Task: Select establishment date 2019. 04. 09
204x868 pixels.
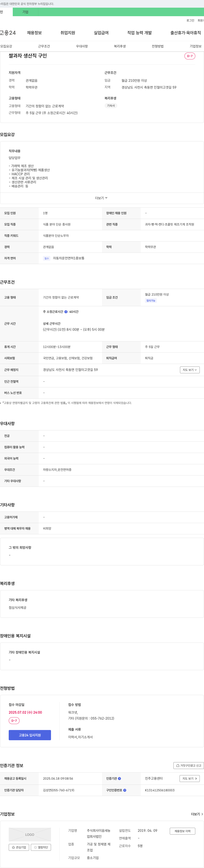Action: (x=147, y=831)
